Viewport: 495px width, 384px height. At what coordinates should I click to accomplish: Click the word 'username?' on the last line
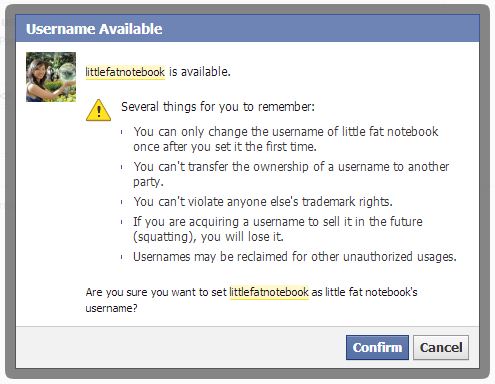coord(111,308)
